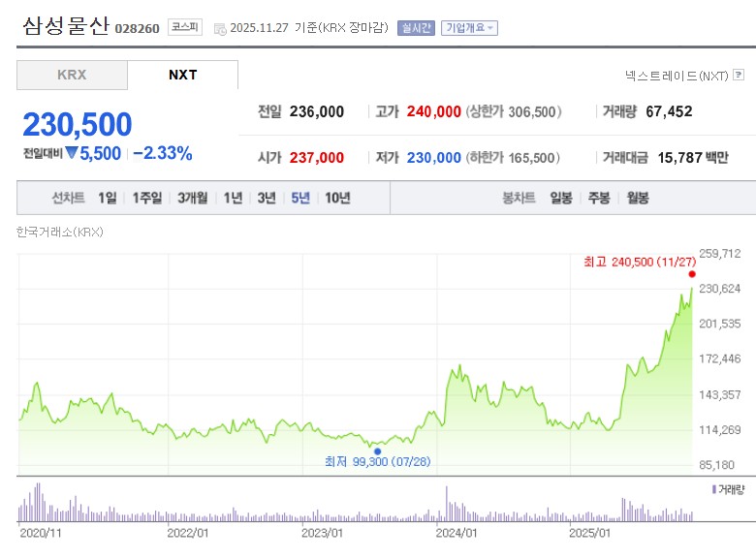This screenshot has height=559, width=756.
Task: Click the 최저 99,300 (07/28) label
Action: [x=378, y=462]
